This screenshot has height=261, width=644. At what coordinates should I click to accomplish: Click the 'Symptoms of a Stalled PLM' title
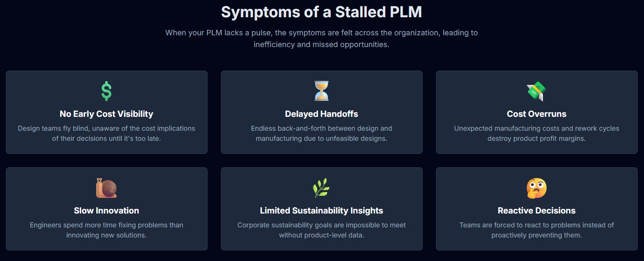tap(321, 12)
